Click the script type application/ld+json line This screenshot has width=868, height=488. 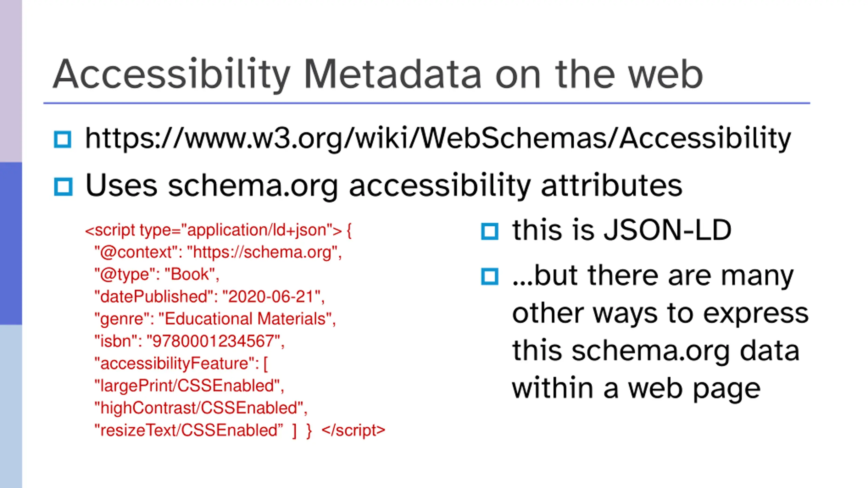coord(218,230)
